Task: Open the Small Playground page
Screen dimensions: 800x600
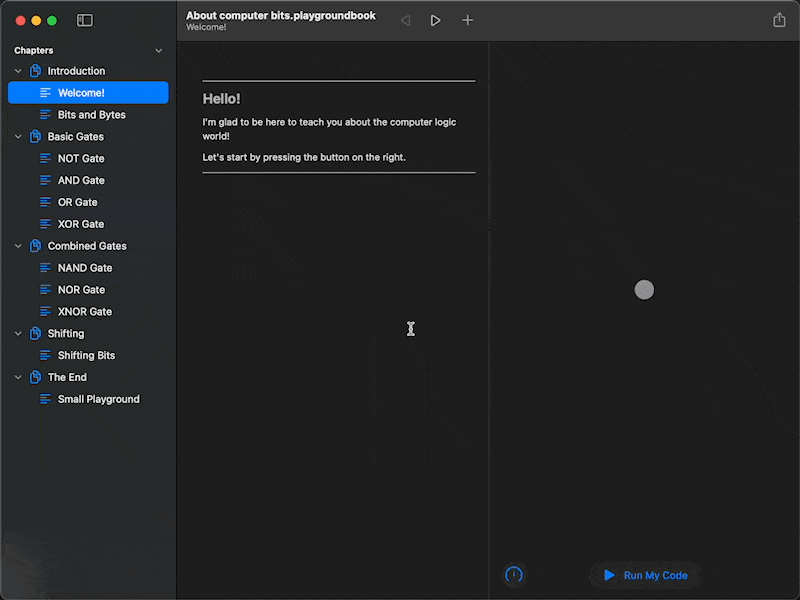Action: [88, 399]
